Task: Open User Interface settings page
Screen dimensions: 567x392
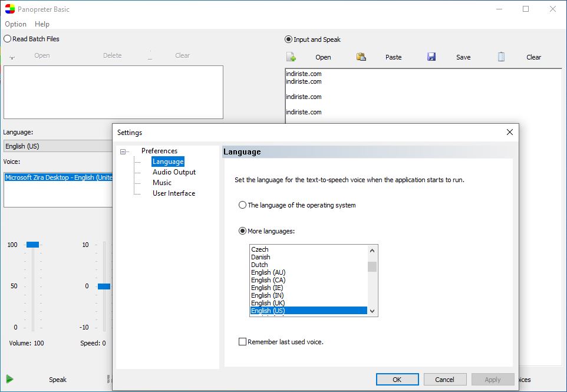Action: click(174, 193)
